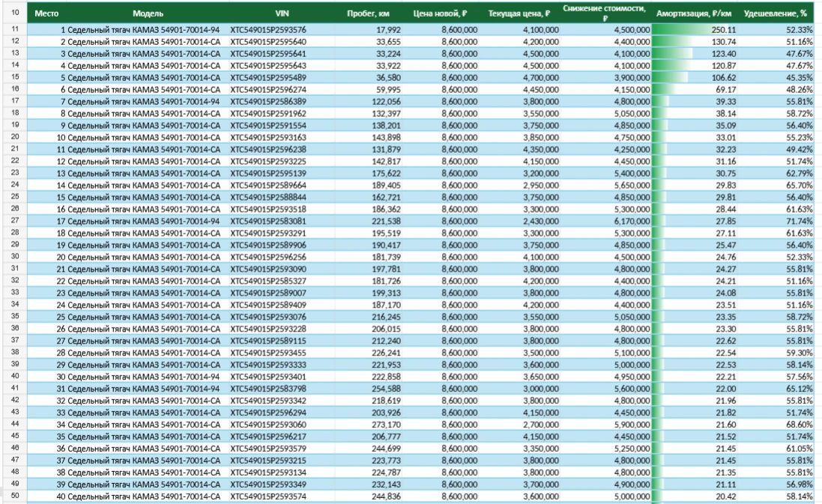Select row number 50 header
The width and height of the screenshot is (822, 504).
coord(15,497)
